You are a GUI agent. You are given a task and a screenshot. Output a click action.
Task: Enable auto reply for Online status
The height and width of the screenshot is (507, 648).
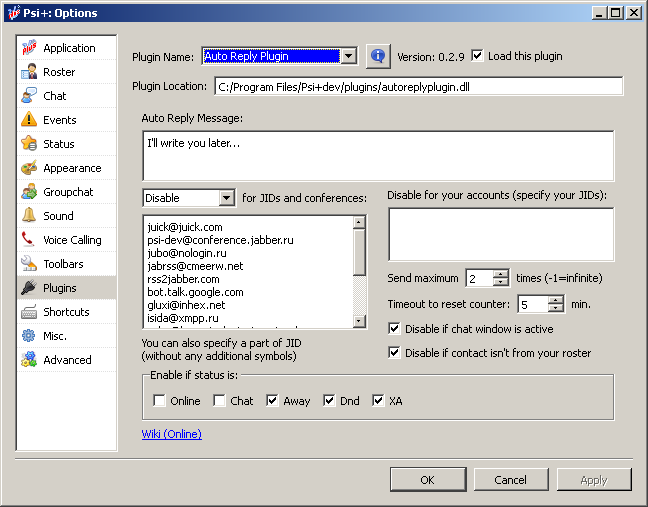pyautogui.click(x=160, y=401)
